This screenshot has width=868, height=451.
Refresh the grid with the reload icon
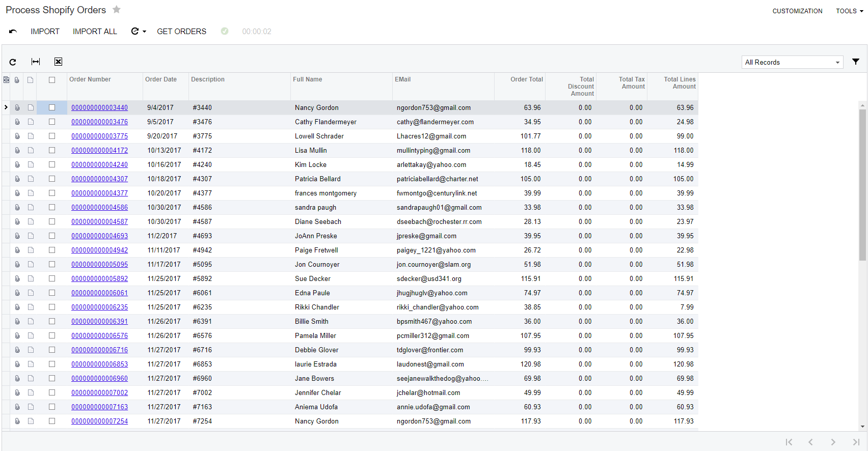(13, 62)
